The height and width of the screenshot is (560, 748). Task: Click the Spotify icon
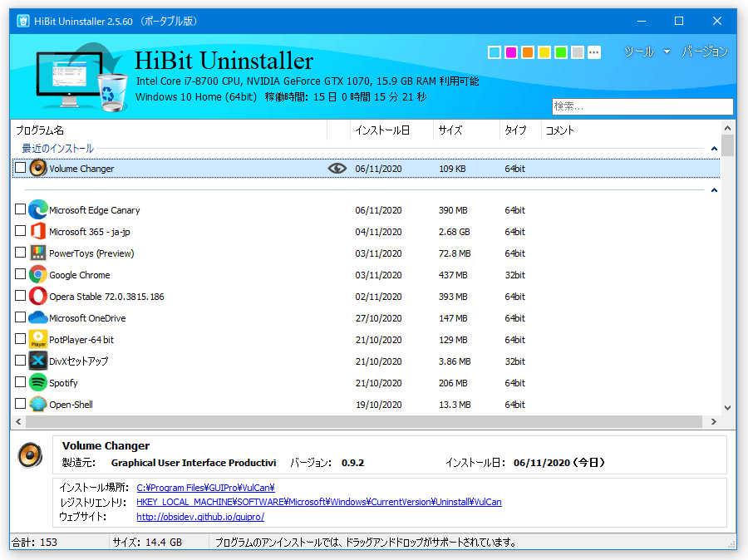38,382
